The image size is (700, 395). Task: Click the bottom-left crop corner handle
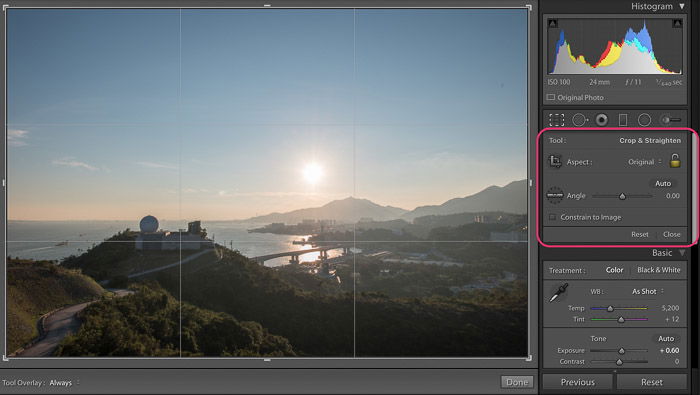tap(6, 357)
